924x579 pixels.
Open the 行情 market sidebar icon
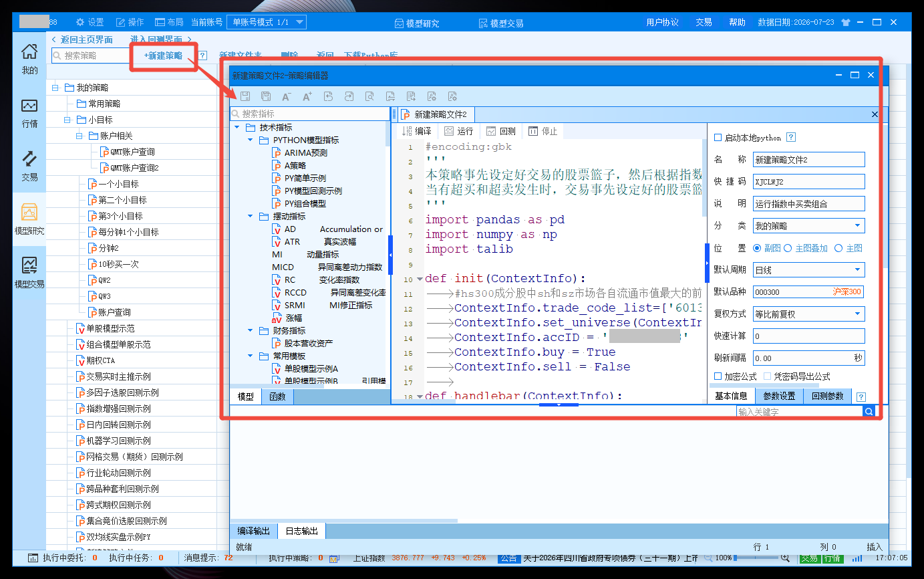tap(29, 112)
